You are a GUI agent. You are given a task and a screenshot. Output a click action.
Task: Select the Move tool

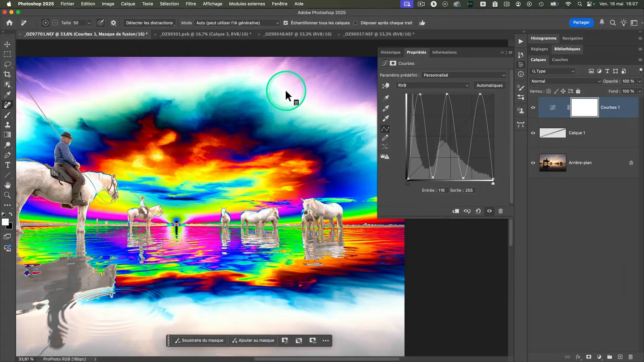click(7, 44)
